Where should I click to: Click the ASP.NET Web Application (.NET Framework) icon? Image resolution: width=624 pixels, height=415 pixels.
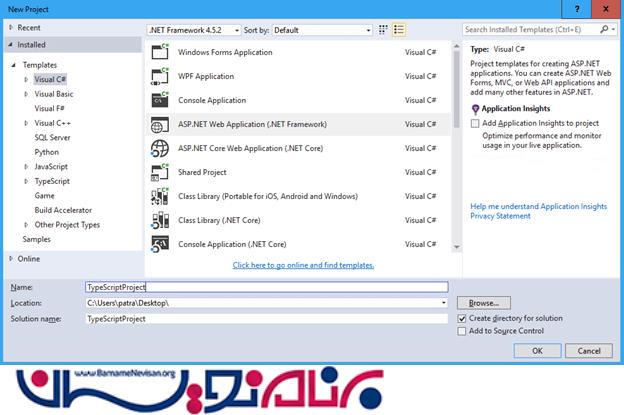coord(160,125)
